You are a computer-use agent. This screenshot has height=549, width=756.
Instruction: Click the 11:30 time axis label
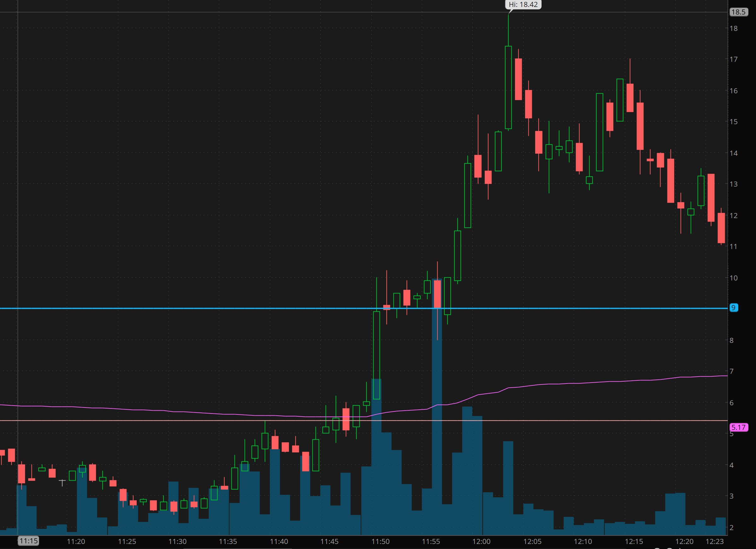pyautogui.click(x=177, y=541)
